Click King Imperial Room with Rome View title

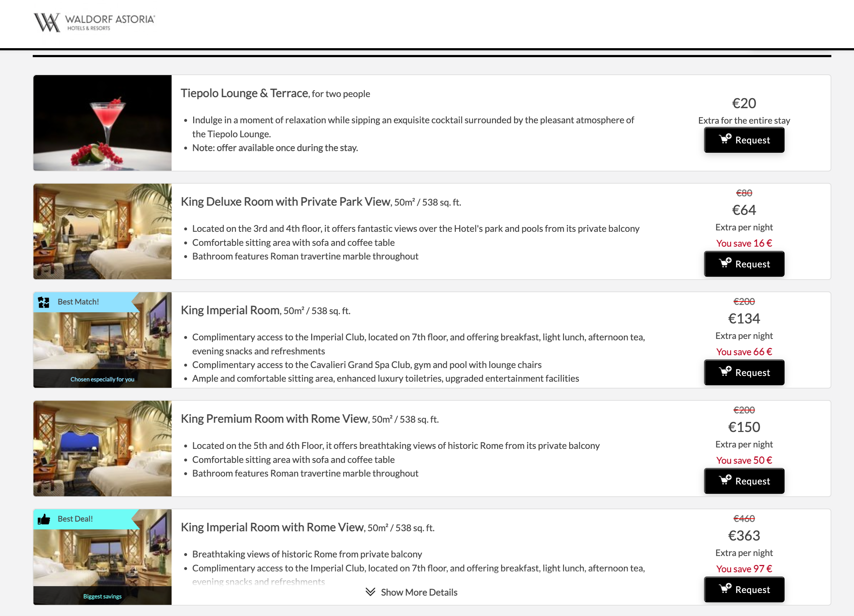tap(272, 528)
